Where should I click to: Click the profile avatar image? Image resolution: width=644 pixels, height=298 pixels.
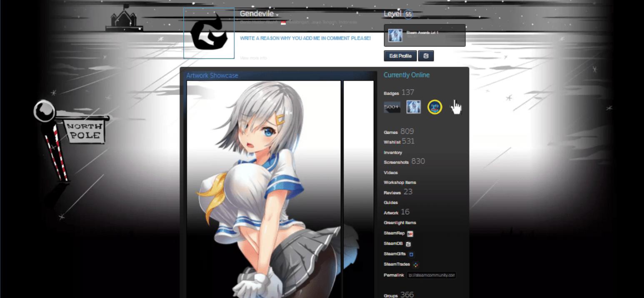(x=209, y=33)
